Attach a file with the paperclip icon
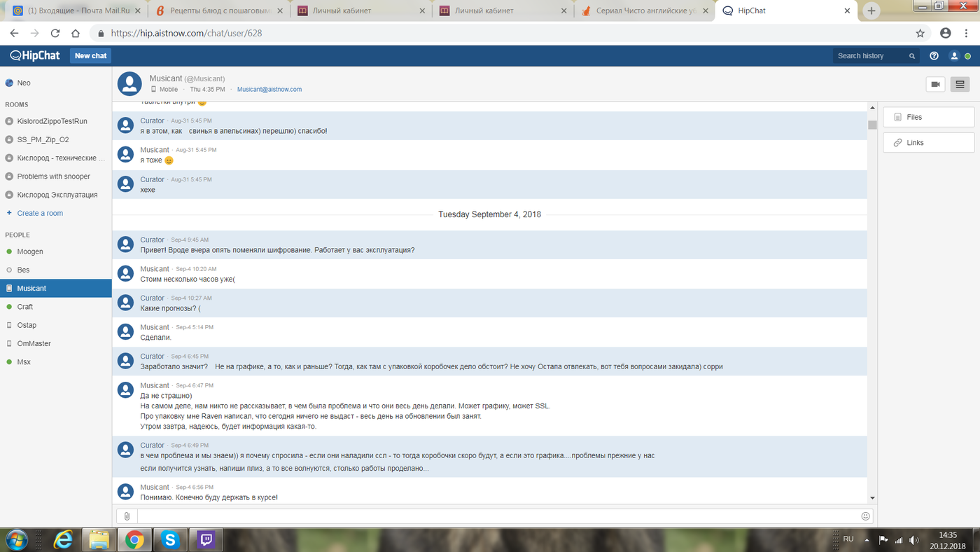This screenshot has width=980, height=552. click(127, 516)
